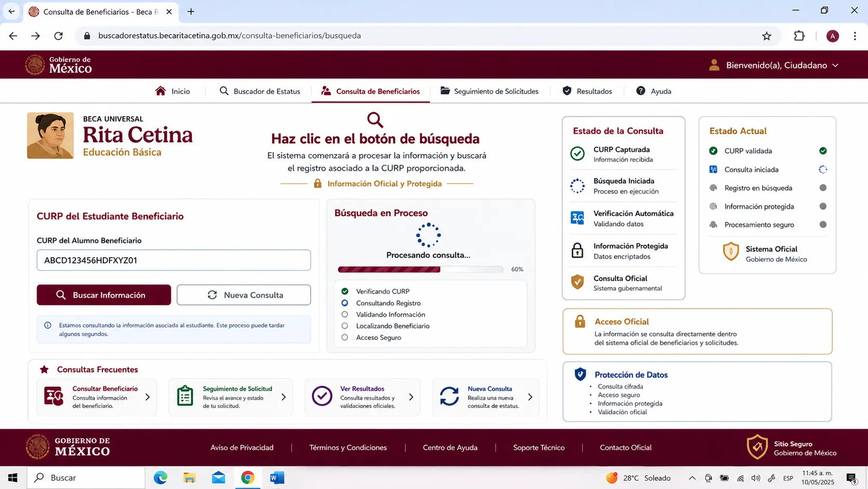
Task: Click the Buscar Información button
Action: pyautogui.click(x=104, y=295)
